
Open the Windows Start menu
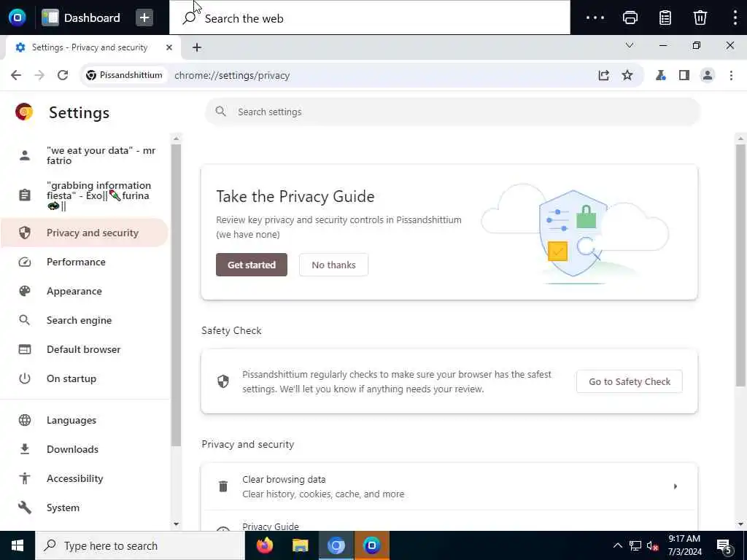pyautogui.click(x=18, y=545)
